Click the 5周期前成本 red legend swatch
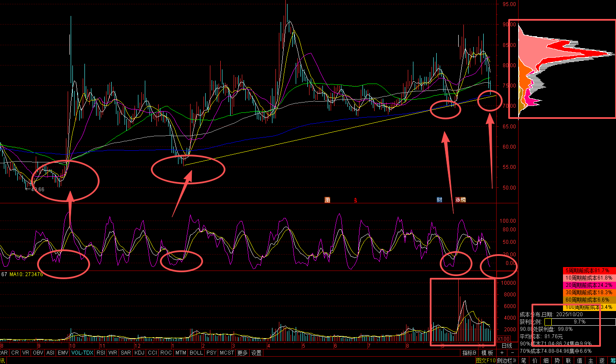 (589, 271)
